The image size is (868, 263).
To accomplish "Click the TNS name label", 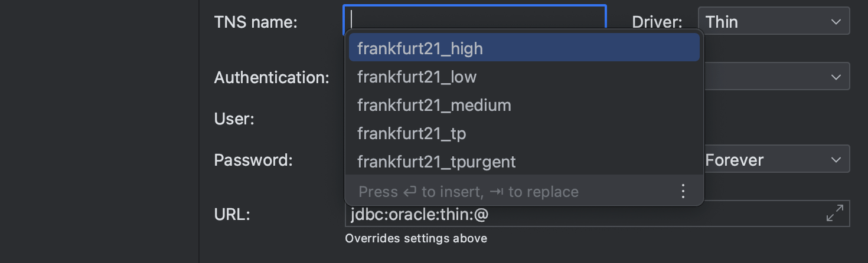I will [x=256, y=22].
